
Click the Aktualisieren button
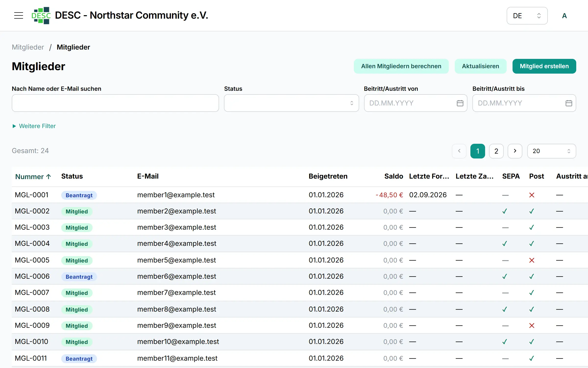coord(480,66)
